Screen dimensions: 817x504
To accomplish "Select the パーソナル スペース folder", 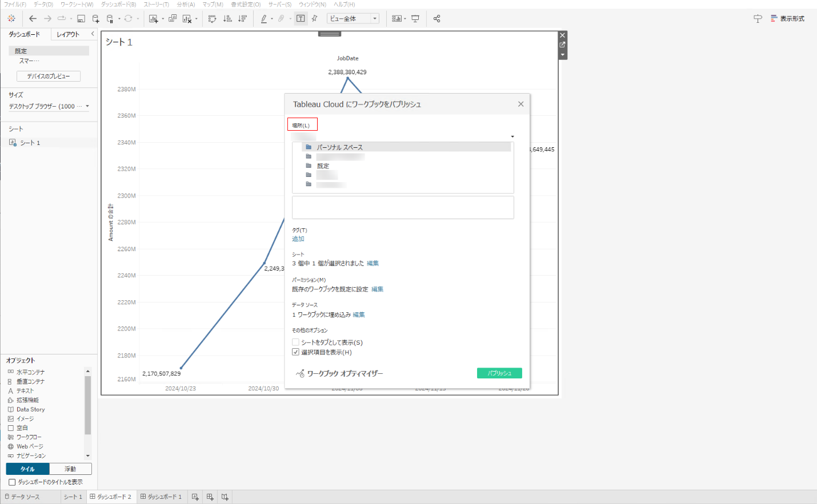I will 340,147.
